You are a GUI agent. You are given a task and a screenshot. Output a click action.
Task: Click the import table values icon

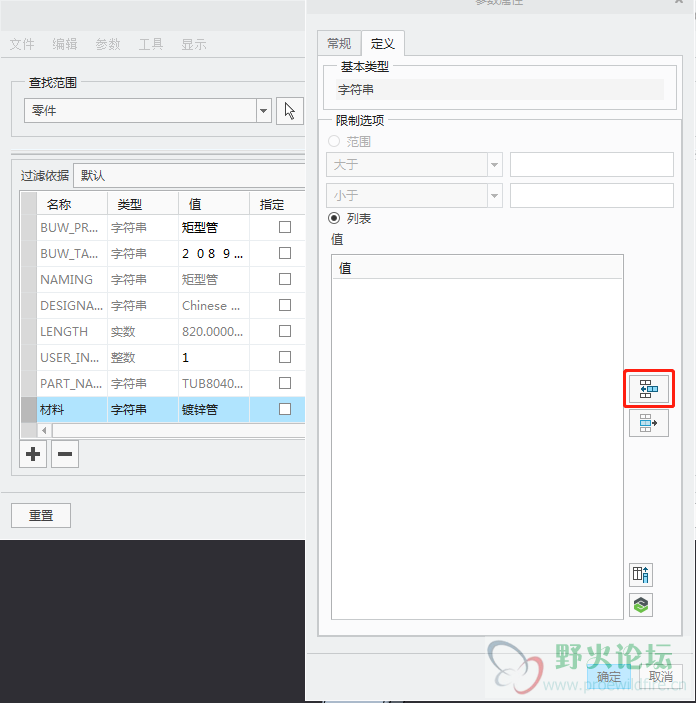641,574
